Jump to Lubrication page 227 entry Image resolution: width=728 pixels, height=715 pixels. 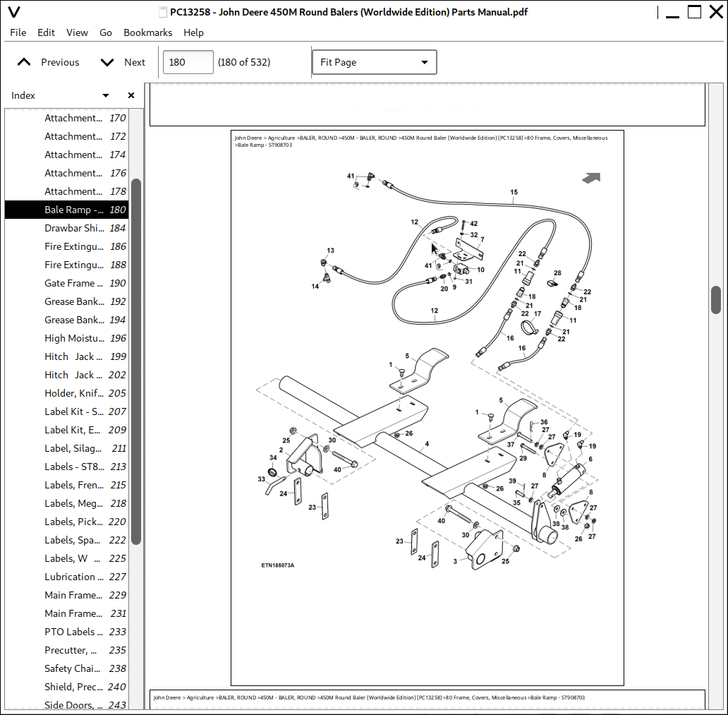pyautogui.click(x=74, y=577)
